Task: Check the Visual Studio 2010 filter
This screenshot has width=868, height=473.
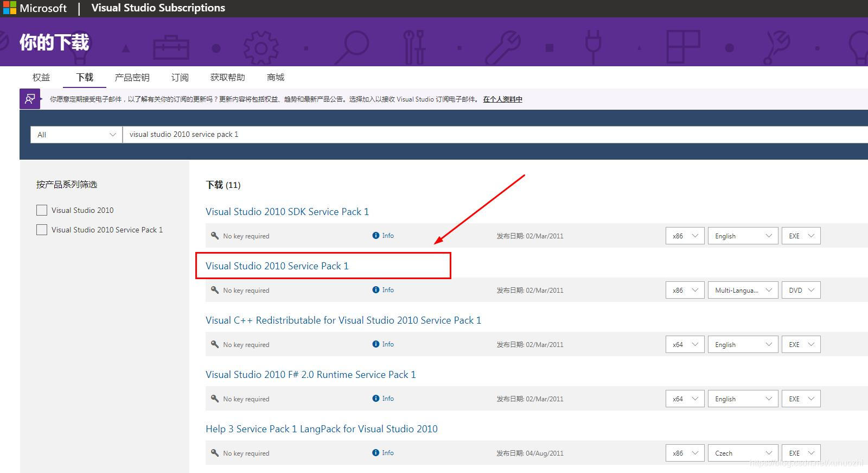Action: click(x=42, y=210)
